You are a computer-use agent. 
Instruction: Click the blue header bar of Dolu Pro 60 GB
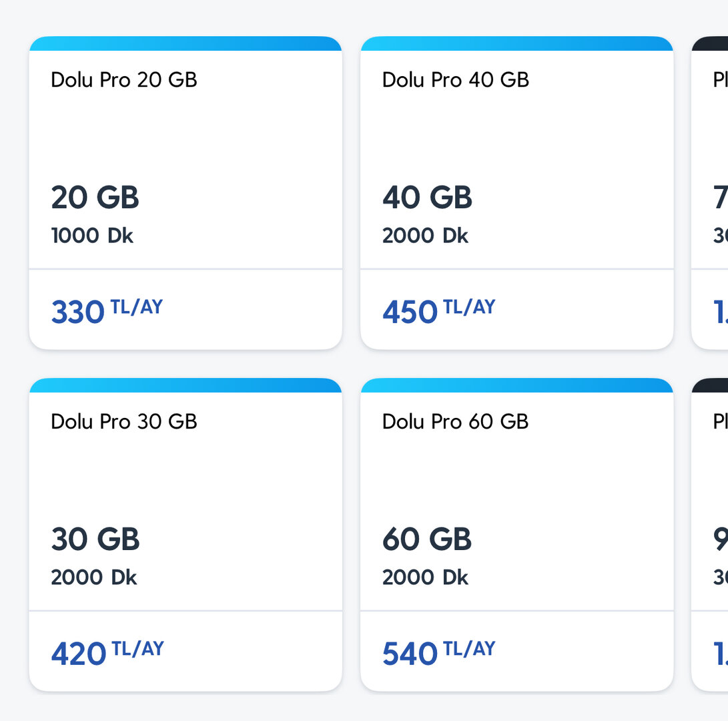(516, 385)
